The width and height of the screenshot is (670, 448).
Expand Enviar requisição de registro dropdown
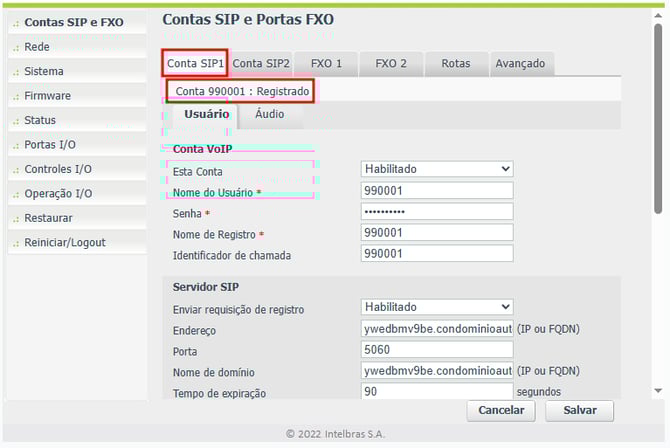point(436,307)
